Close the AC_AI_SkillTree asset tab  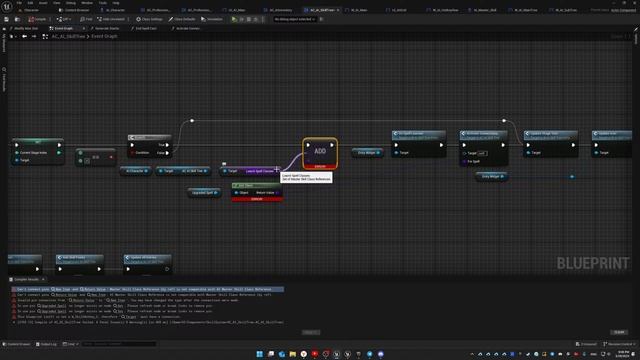pyautogui.click(x=338, y=10)
